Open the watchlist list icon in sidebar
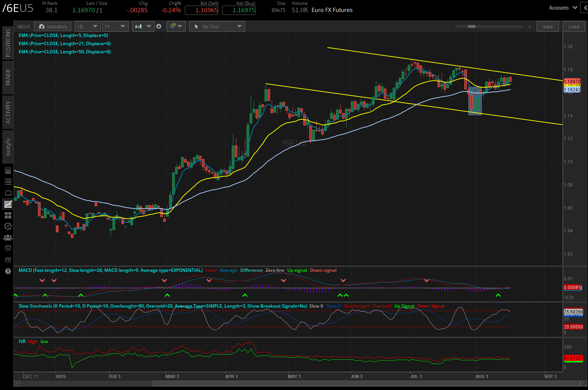Viewport: 588px width, 390px height. coord(8,182)
